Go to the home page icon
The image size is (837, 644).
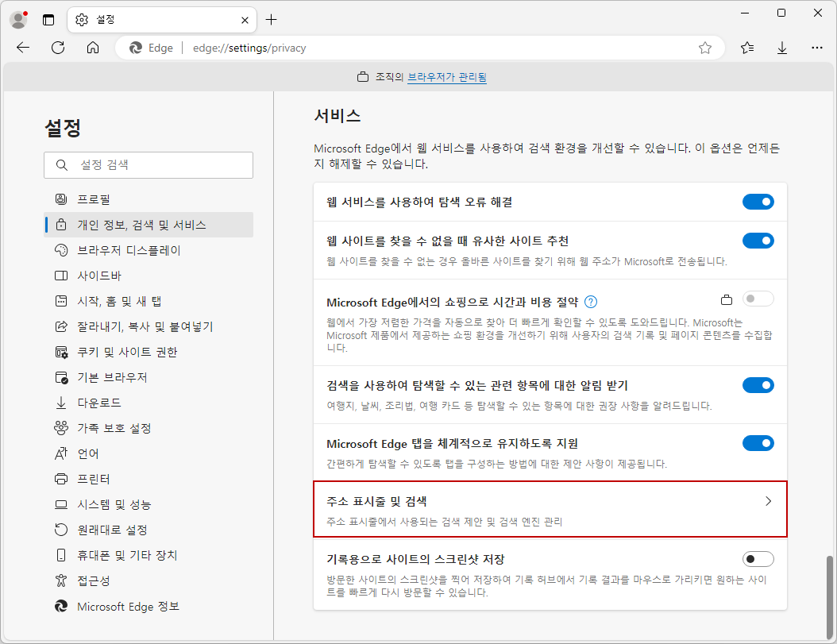coord(93,48)
